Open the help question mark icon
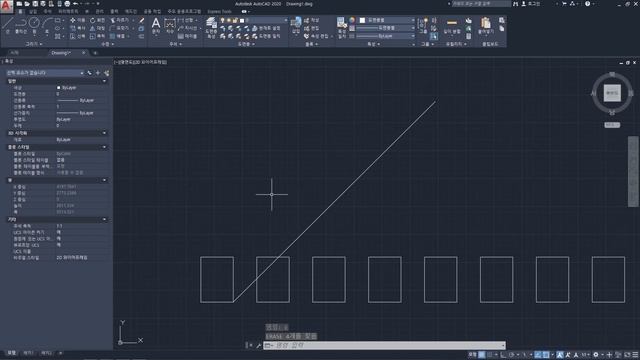640x360 pixels. coord(587,4)
